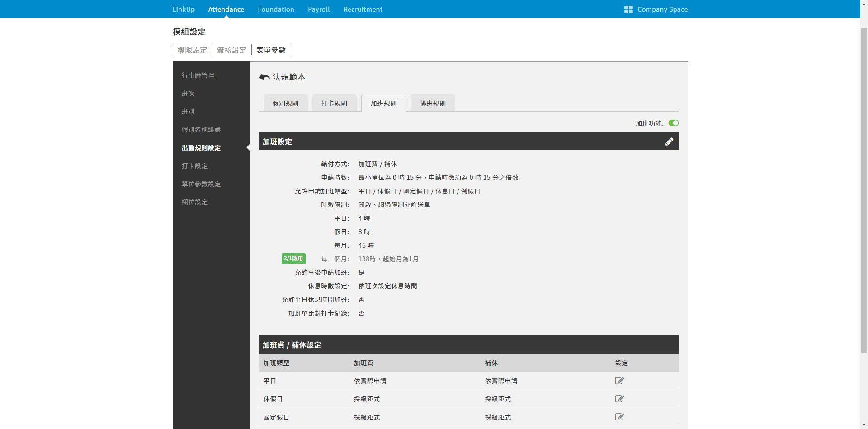This screenshot has height=429, width=868.
Task: Open Company Space grid icon
Action: pos(628,9)
